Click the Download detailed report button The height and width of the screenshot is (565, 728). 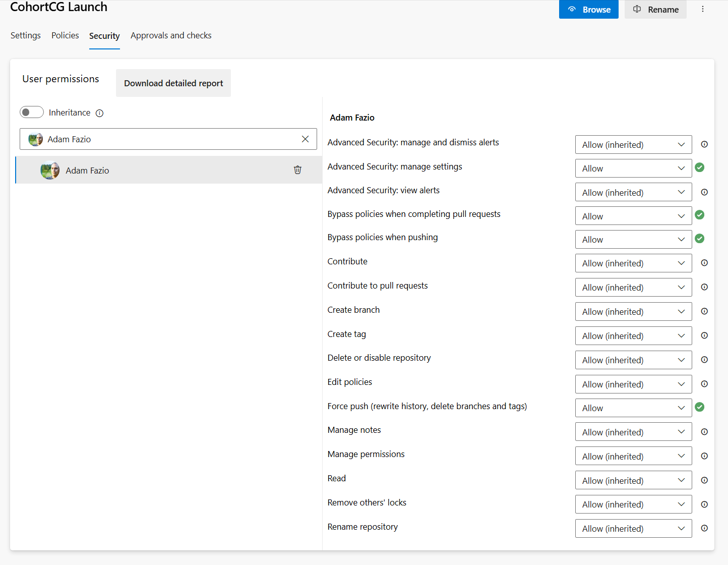coord(173,83)
